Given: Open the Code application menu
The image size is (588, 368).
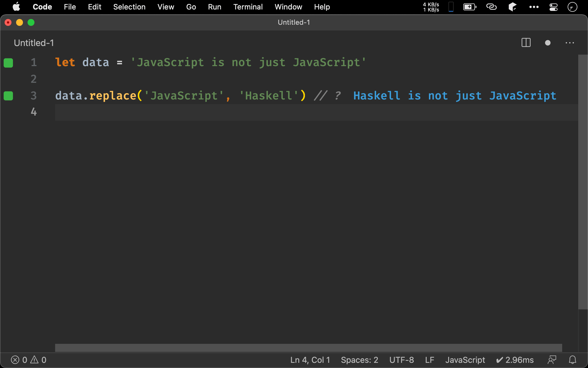Looking at the screenshot, I should 42,7.
